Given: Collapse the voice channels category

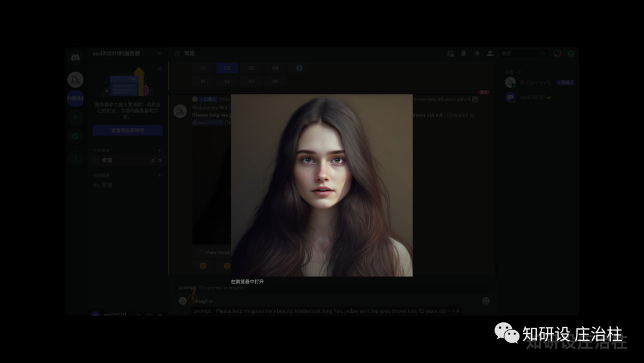Looking at the screenshot, I should pos(100,176).
